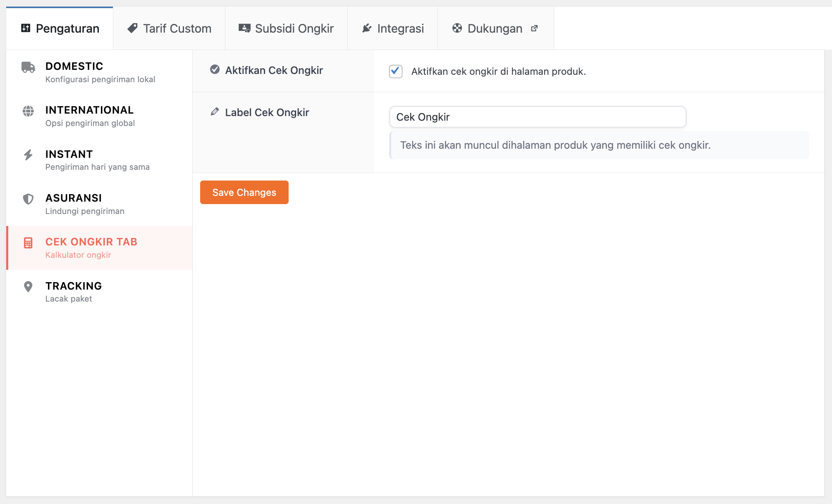Go to ASURANSI Lindungi pengiriman section
Viewport: 832px width, 504px height.
[74, 204]
